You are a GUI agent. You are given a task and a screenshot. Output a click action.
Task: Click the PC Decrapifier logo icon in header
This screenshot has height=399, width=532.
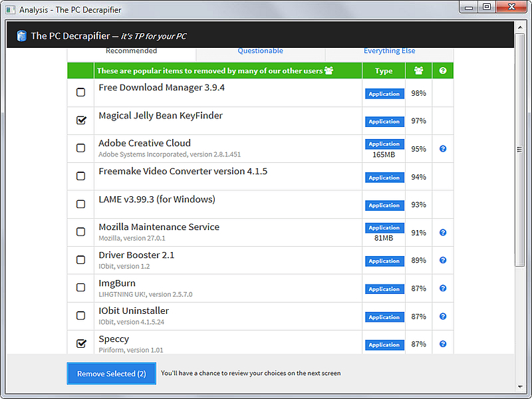coord(21,36)
